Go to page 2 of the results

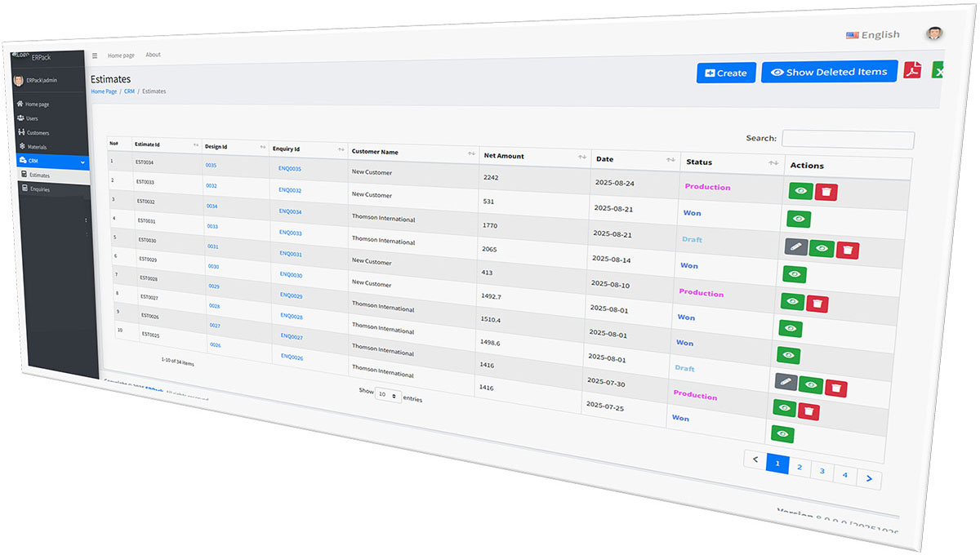click(800, 468)
